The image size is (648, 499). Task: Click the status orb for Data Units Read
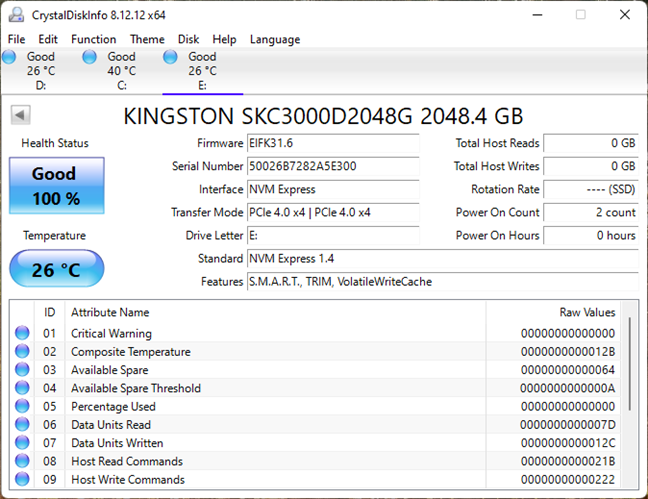click(22, 424)
